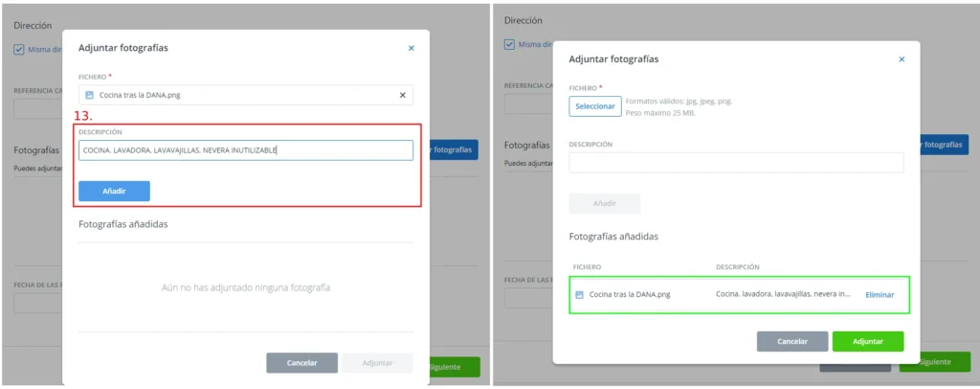Focus the Descripción field containing COCINA, LAVADORA text
The width and height of the screenshot is (980, 389).
tap(245, 150)
